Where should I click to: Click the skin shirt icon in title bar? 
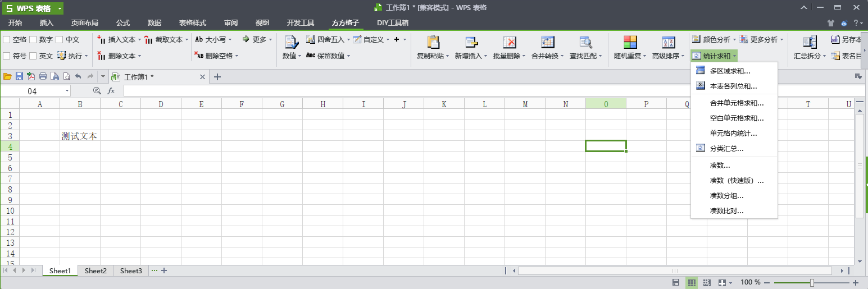click(x=831, y=23)
